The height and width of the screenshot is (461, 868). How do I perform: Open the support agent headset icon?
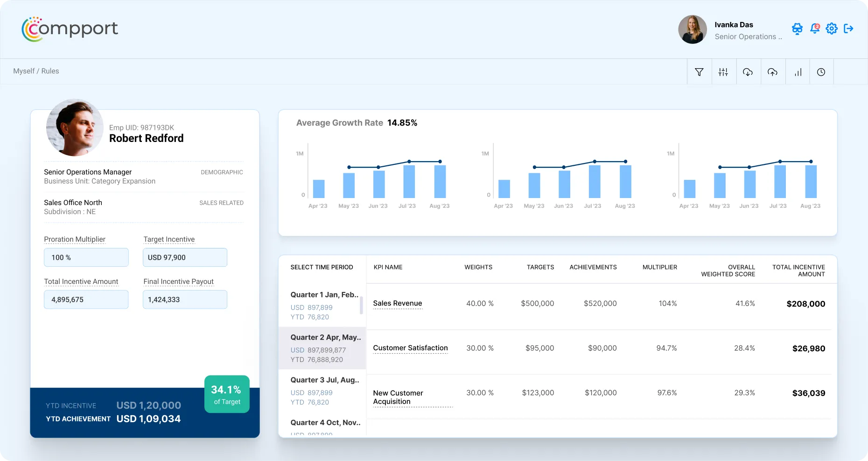tap(797, 29)
